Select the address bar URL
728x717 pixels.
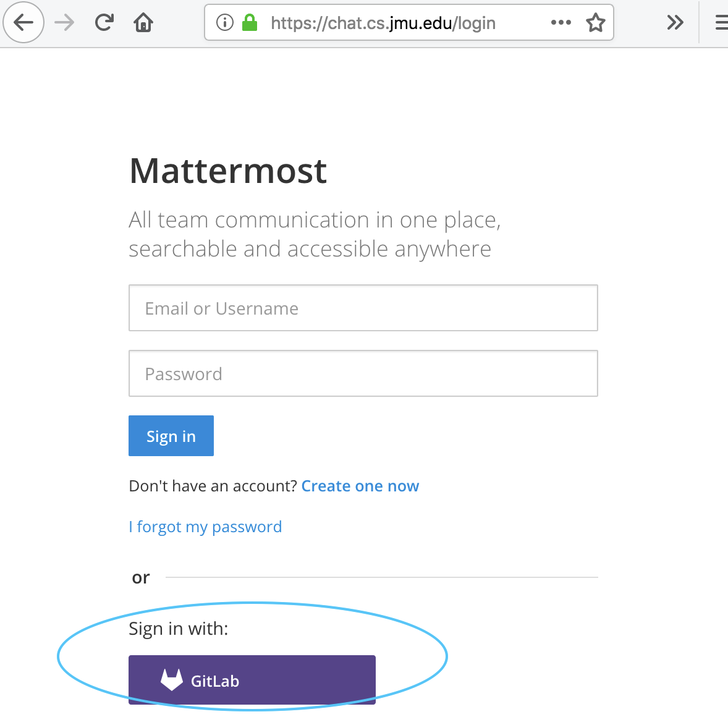[x=382, y=22]
